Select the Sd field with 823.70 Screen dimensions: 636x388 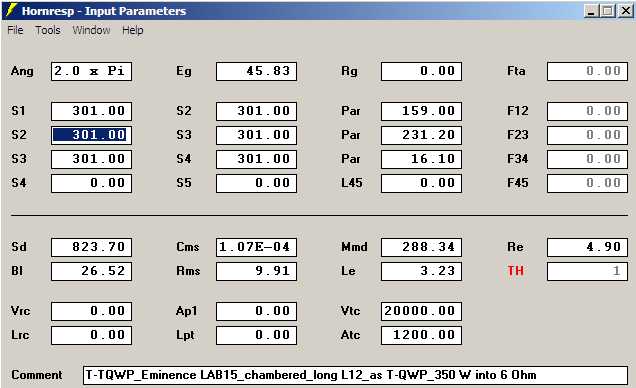coord(91,247)
